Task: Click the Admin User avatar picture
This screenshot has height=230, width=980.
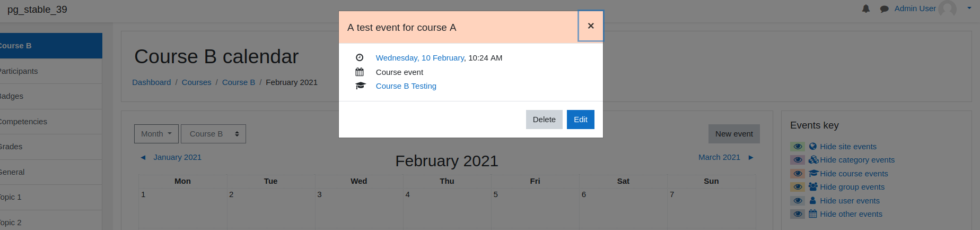Action: coord(947,8)
